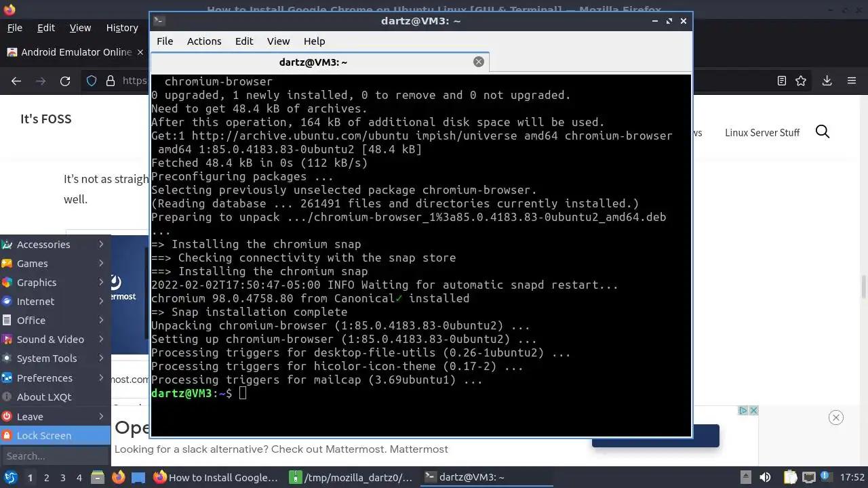The image size is (868, 488).
Task: Close the terminal tab dartz@VM3
Action: (479, 62)
